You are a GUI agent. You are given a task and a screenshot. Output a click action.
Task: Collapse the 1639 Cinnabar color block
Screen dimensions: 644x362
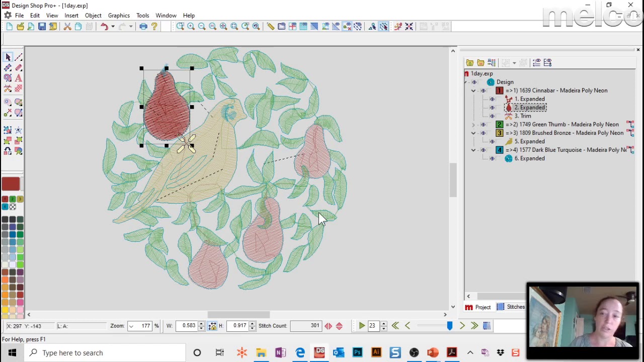click(473, 91)
